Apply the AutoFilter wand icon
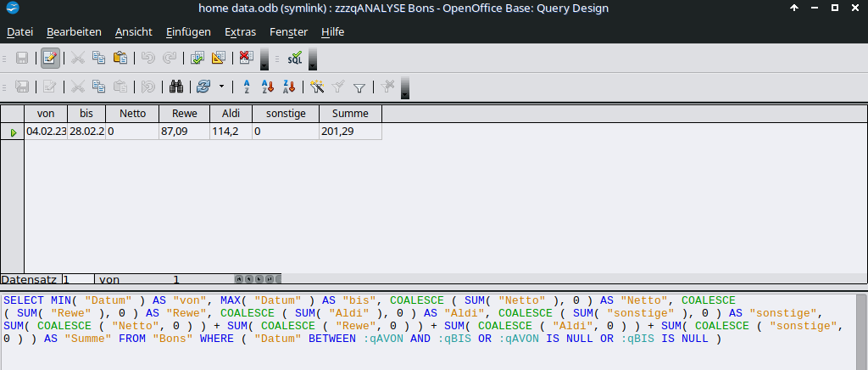Image resolution: width=868 pixels, height=370 pixels. point(317,87)
